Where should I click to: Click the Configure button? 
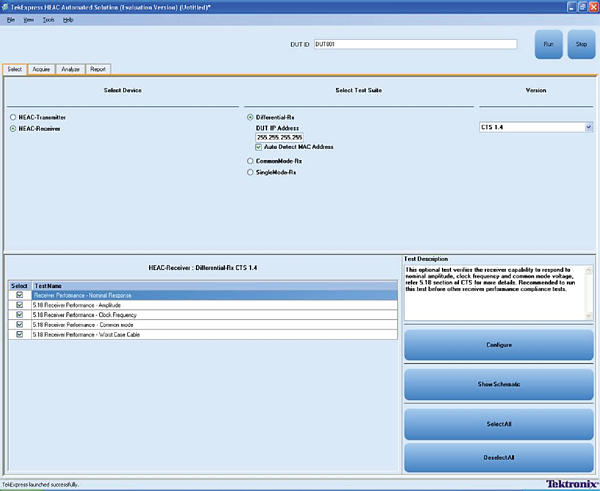(x=498, y=345)
